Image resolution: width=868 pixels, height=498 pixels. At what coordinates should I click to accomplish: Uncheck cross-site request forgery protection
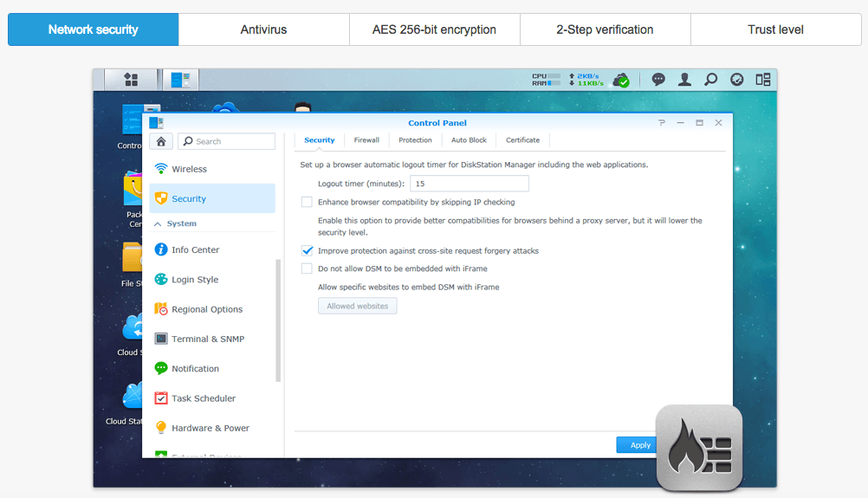click(307, 250)
